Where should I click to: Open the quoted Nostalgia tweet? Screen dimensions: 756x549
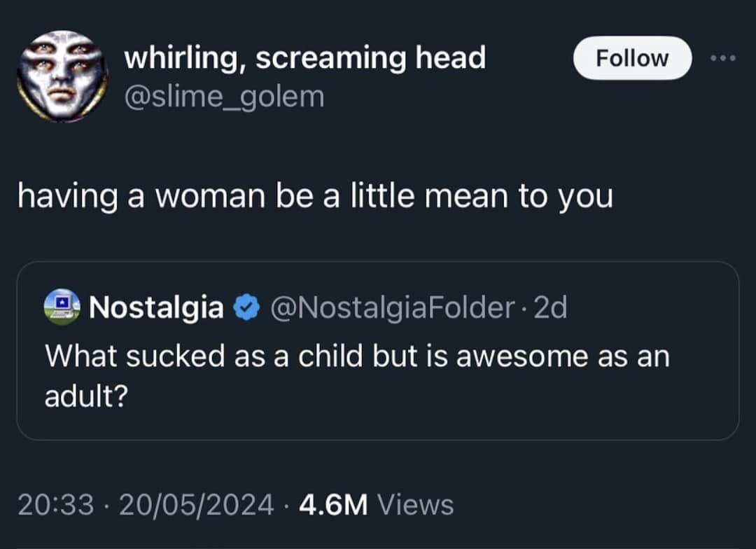coord(378,350)
